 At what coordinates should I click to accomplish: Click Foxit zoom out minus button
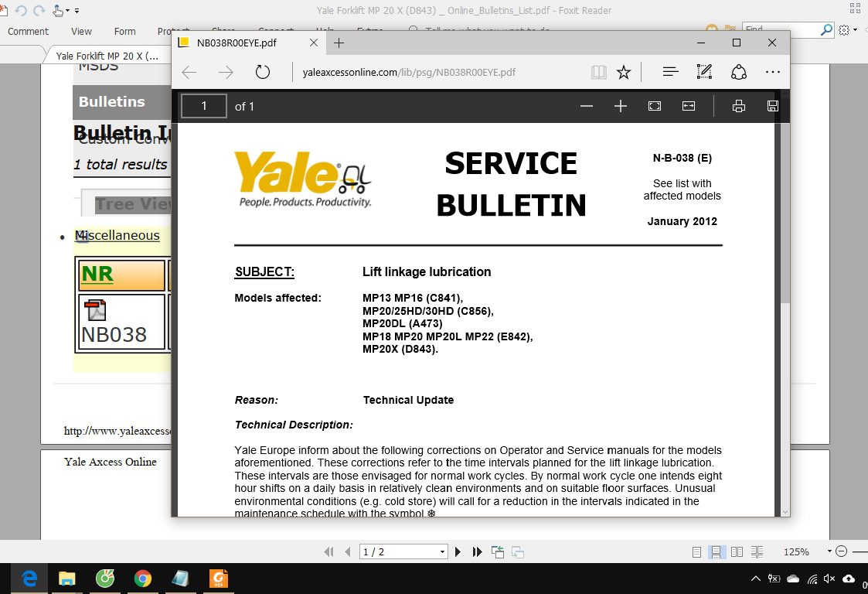point(841,551)
